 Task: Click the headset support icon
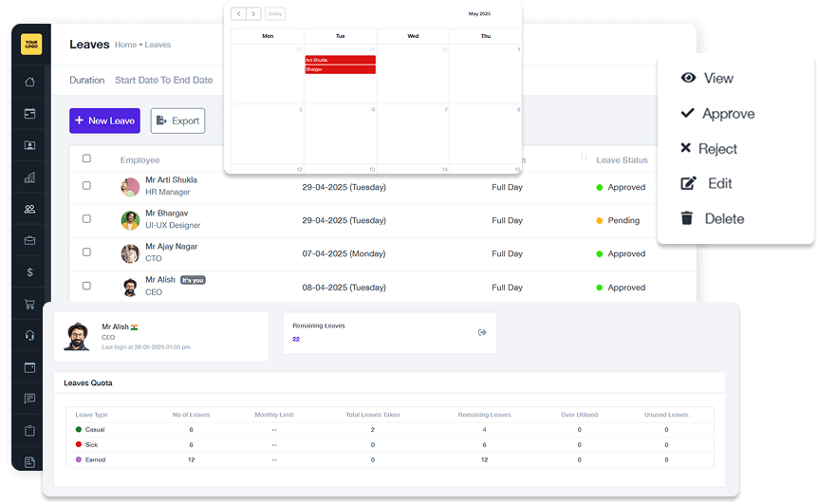(29, 335)
